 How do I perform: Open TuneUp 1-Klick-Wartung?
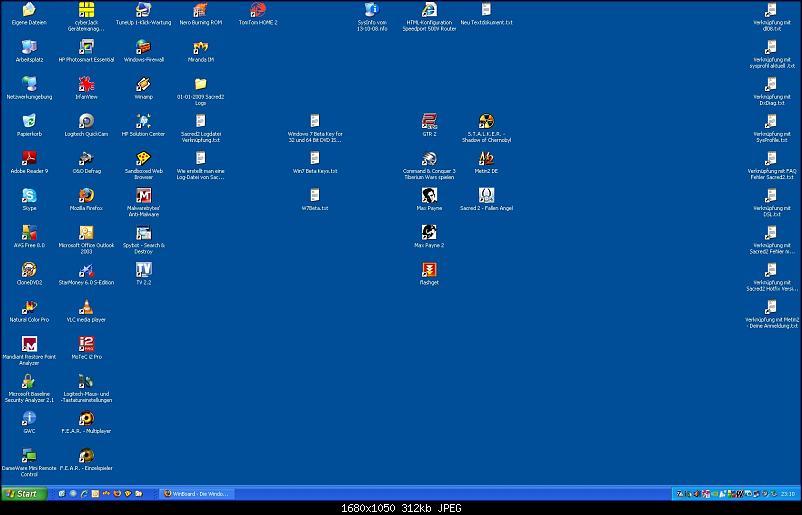pyautogui.click(x=144, y=10)
